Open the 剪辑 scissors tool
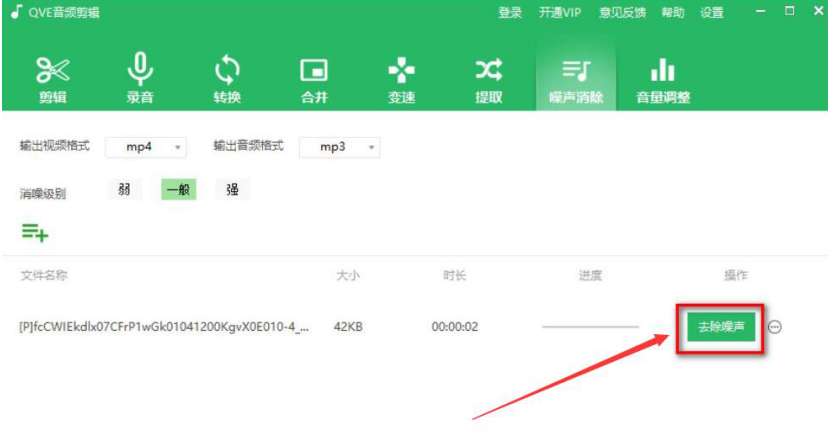This screenshot has height=441, width=828. point(53,80)
